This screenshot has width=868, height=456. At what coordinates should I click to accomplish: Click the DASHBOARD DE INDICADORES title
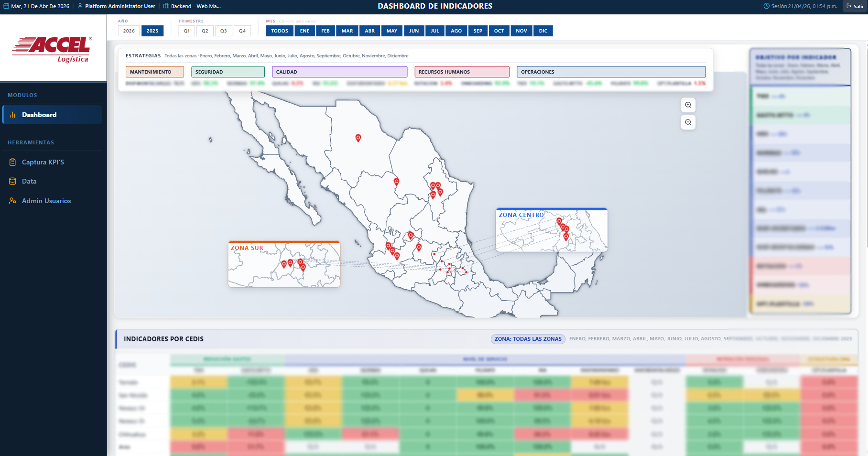pos(435,6)
